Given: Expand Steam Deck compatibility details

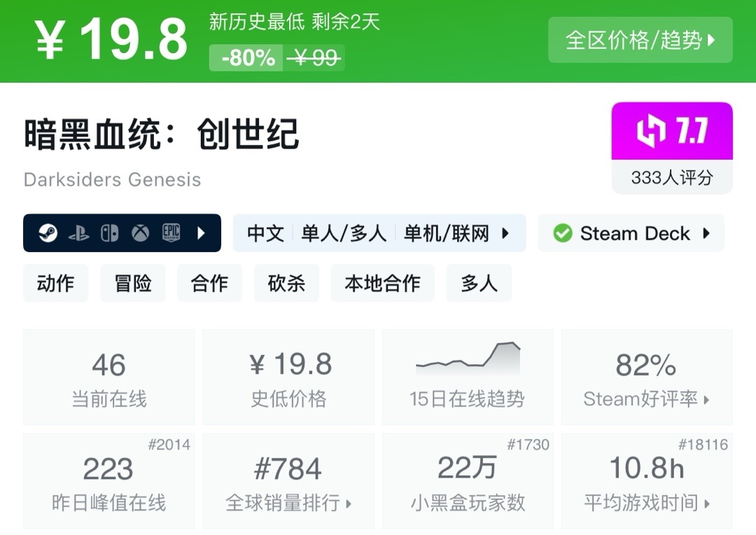Looking at the screenshot, I should 706,233.
